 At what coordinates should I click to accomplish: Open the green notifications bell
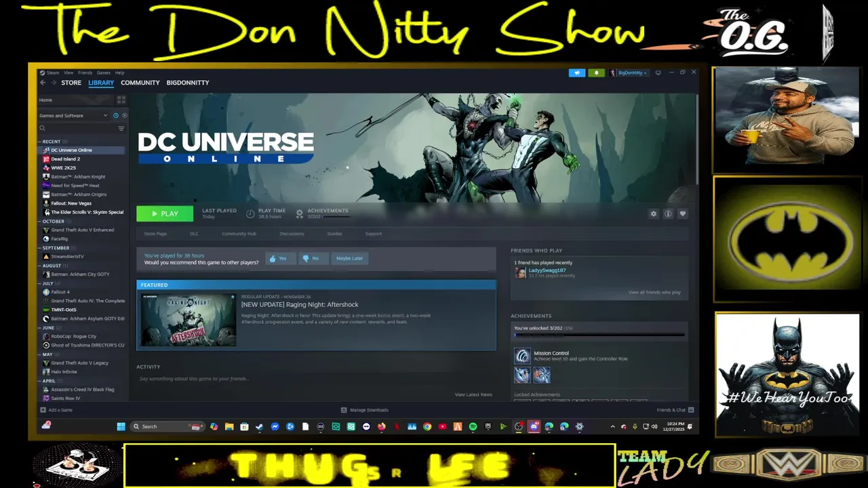tap(596, 73)
